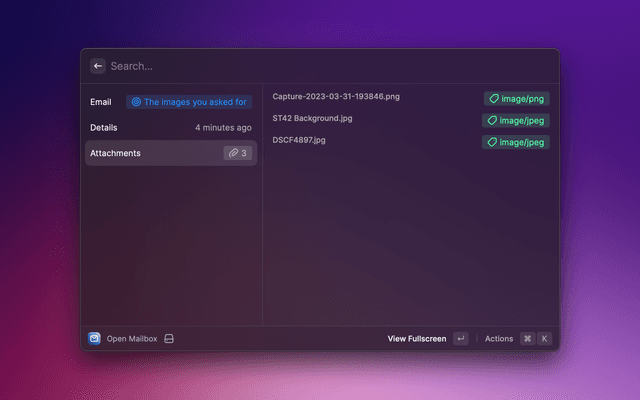This screenshot has width=640, height=400.
Task: Select the Email row label
Action: pyautogui.click(x=100, y=102)
